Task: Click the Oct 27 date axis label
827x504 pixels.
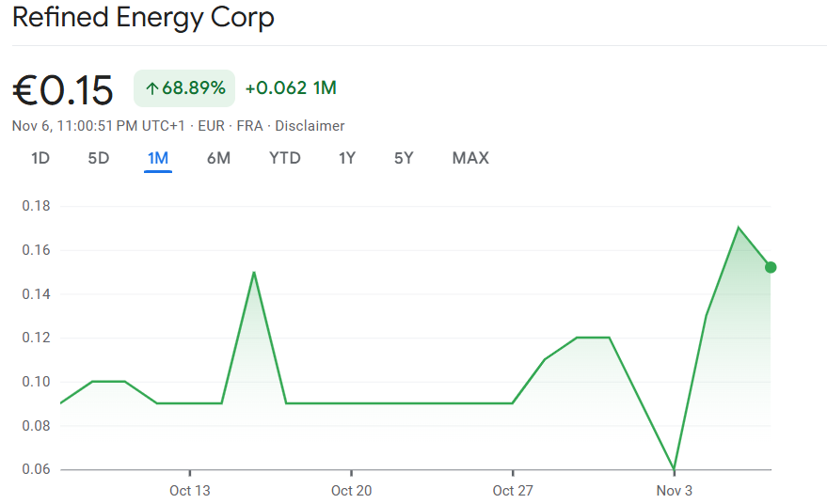Action: [x=513, y=491]
